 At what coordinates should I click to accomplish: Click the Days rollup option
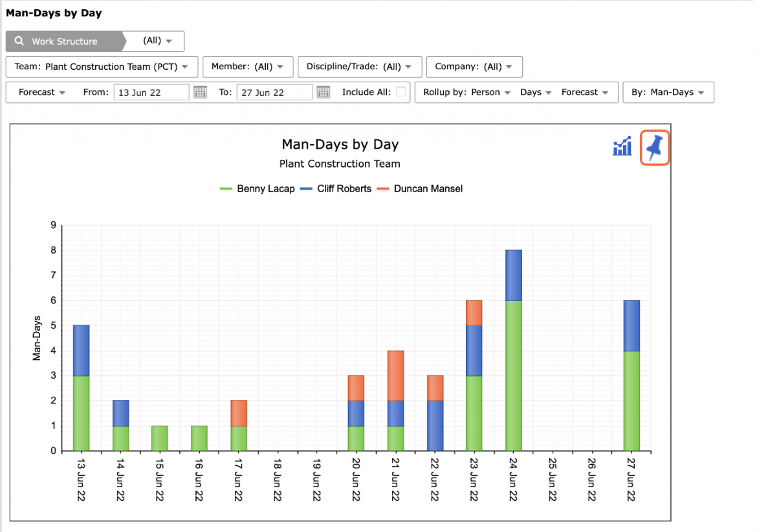(536, 92)
